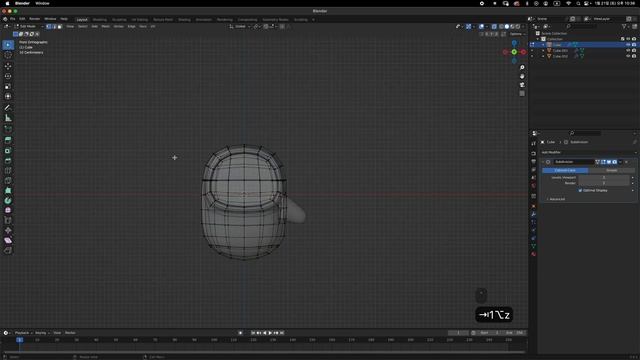Screen dimensions: 640x360
Task: Select the Rotate tool
Action: tap(8, 76)
